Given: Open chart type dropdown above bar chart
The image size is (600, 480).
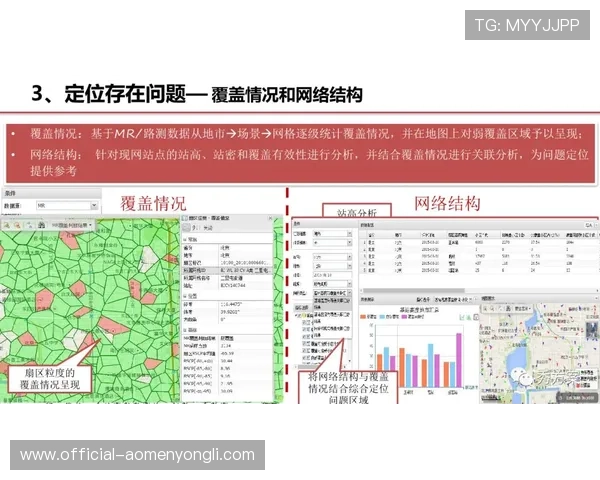Looking at the screenshot, I should pyautogui.click(x=455, y=299).
